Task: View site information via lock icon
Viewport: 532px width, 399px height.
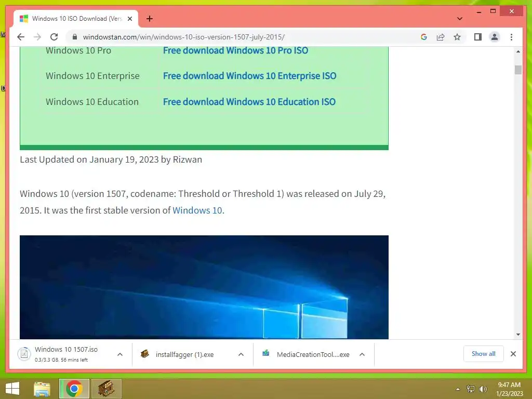Action: (x=75, y=37)
